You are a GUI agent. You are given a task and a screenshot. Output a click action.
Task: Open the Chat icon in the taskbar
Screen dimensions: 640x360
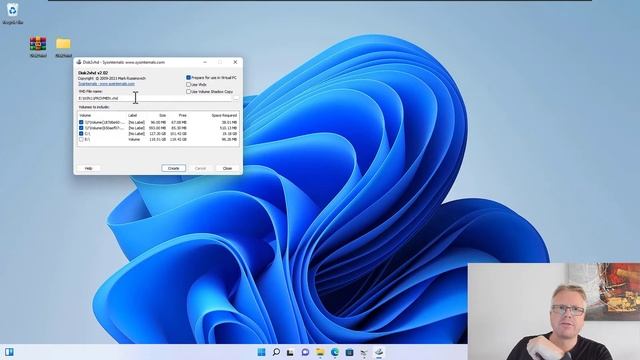(x=305, y=352)
